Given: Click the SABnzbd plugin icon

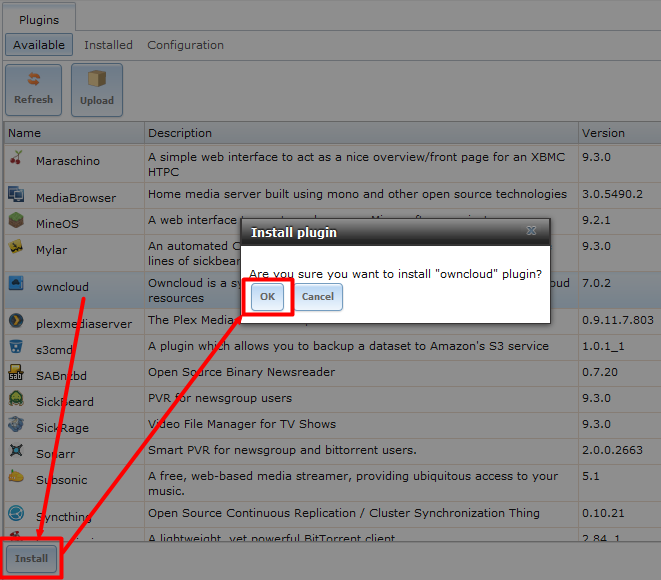Looking at the screenshot, I should [x=16, y=373].
